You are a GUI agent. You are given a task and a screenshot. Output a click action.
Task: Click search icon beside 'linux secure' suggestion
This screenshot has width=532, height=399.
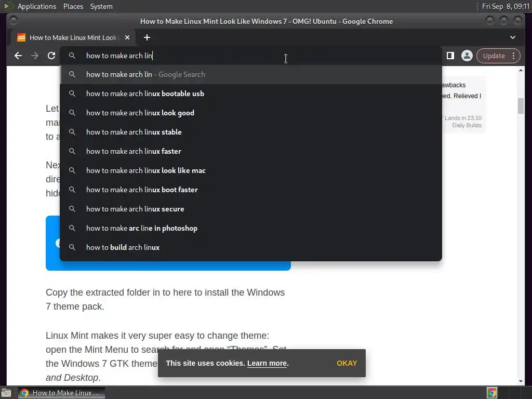pos(72,209)
